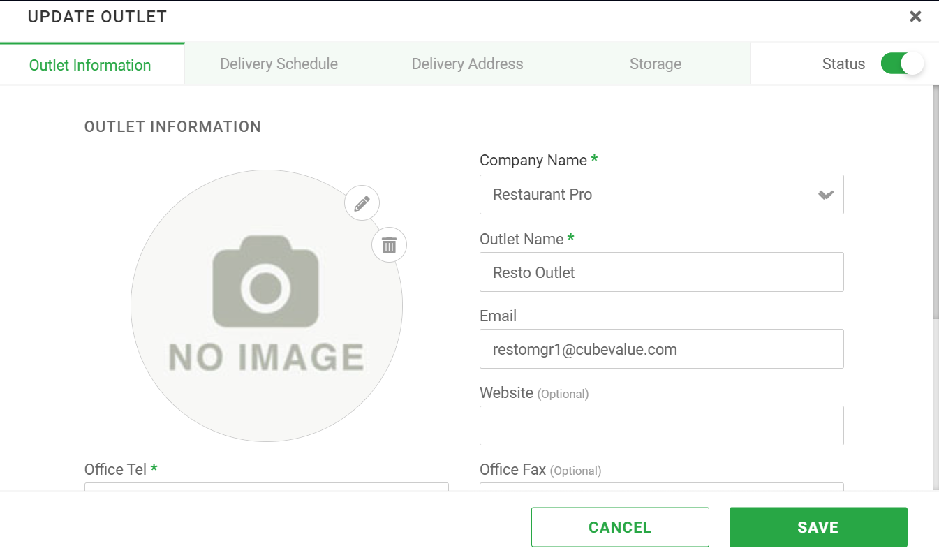Viewport: 939px width, 560px height.
Task: Click the Office Tel country code box
Action: tap(109, 487)
